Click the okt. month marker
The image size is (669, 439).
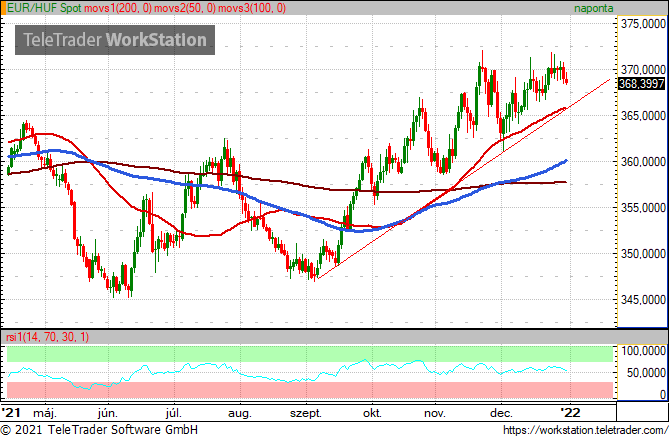coord(372,413)
